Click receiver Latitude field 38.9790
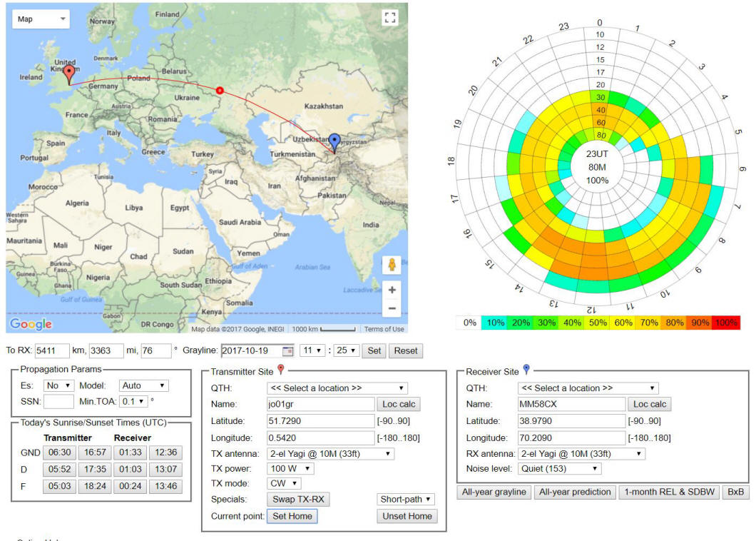The height and width of the screenshot is (541, 756). pyautogui.click(x=572, y=421)
